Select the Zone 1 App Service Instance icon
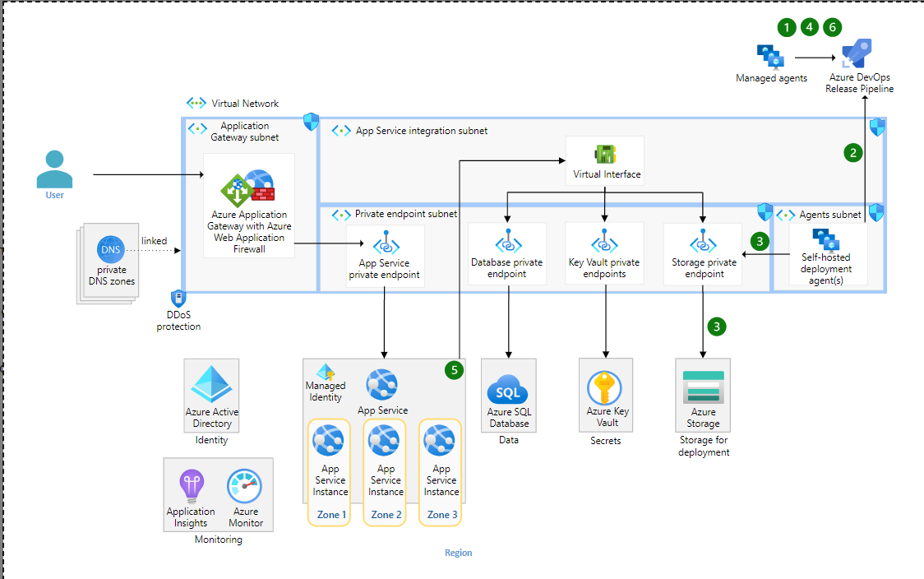 (328, 441)
